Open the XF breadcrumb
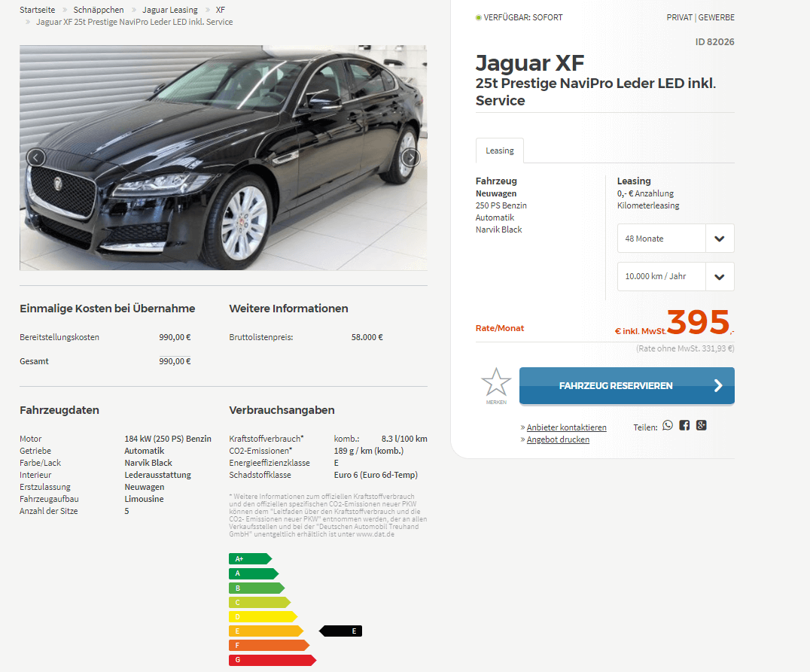The image size is (810, 672). click(221, 10)
